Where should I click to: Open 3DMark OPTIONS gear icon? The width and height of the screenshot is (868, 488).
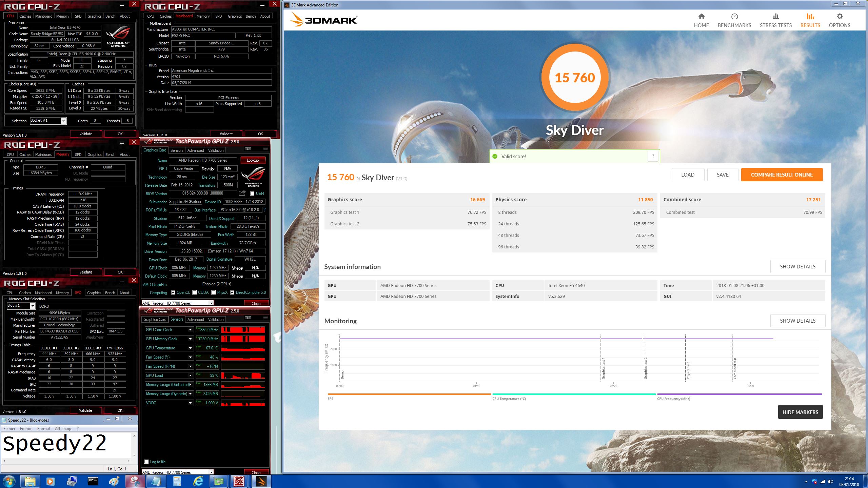click(840, 16)
